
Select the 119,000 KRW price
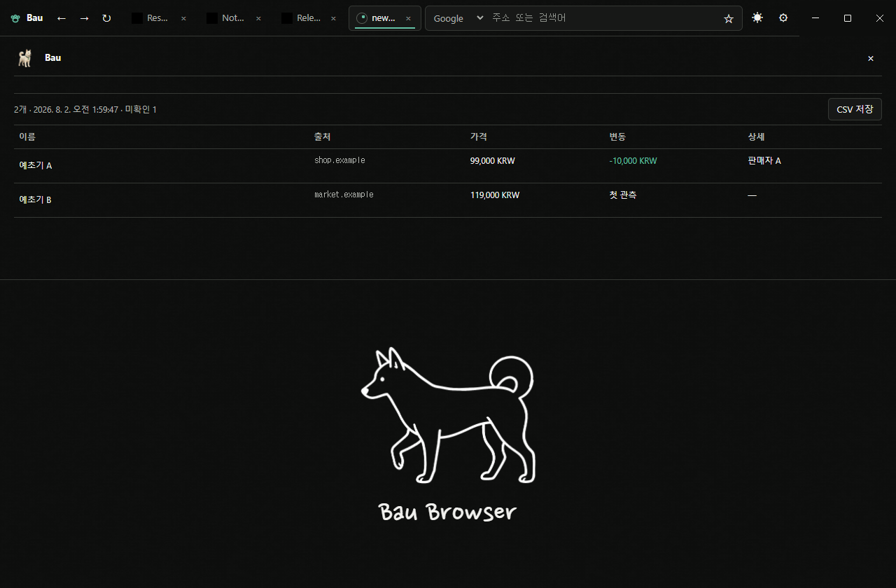pyautogui.click(x=495, y=195)
